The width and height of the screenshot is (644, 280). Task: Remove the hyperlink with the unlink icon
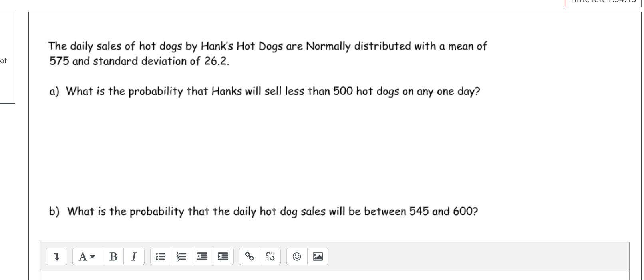(270, 256)
